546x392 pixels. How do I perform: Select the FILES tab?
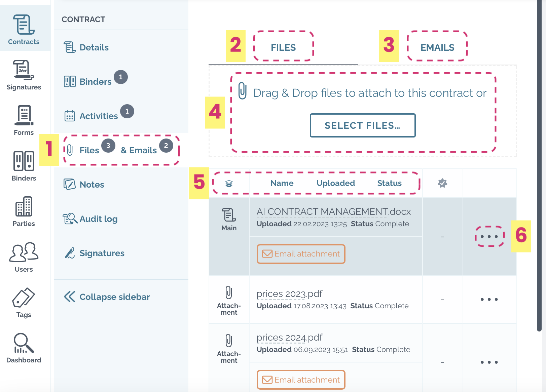(x=283, y=47)
